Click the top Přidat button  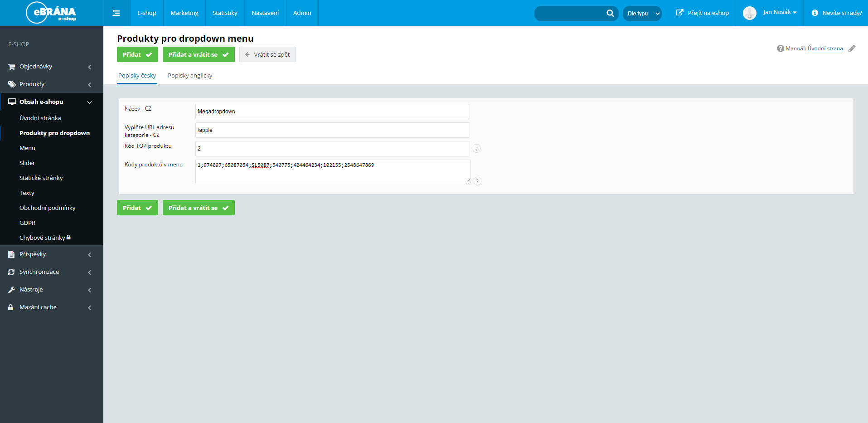pos(137,54)
